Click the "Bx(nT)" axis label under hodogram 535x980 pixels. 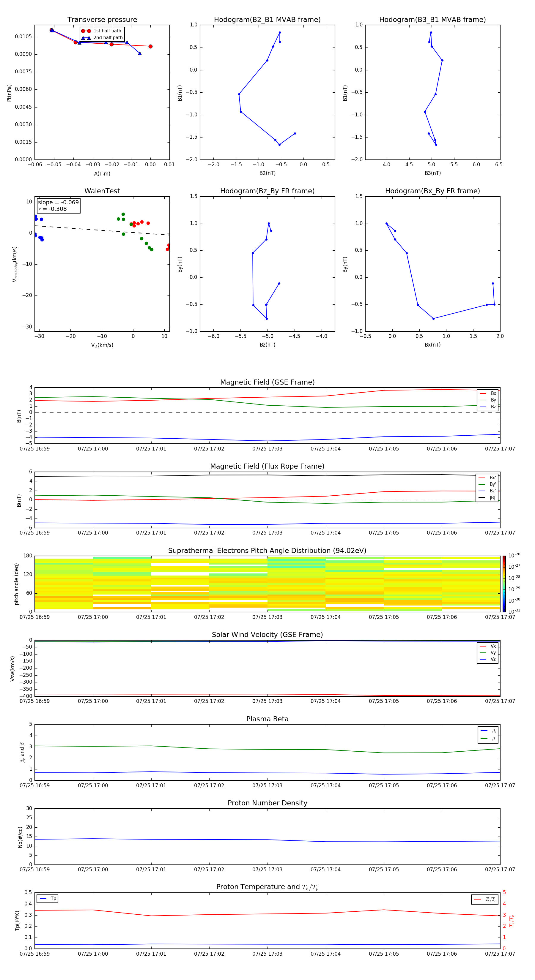pos(432,345)
